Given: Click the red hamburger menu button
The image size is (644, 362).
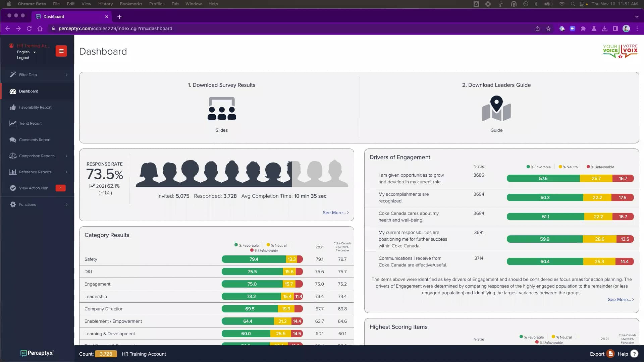Looking at the screenshot, I should click(61, 51).
